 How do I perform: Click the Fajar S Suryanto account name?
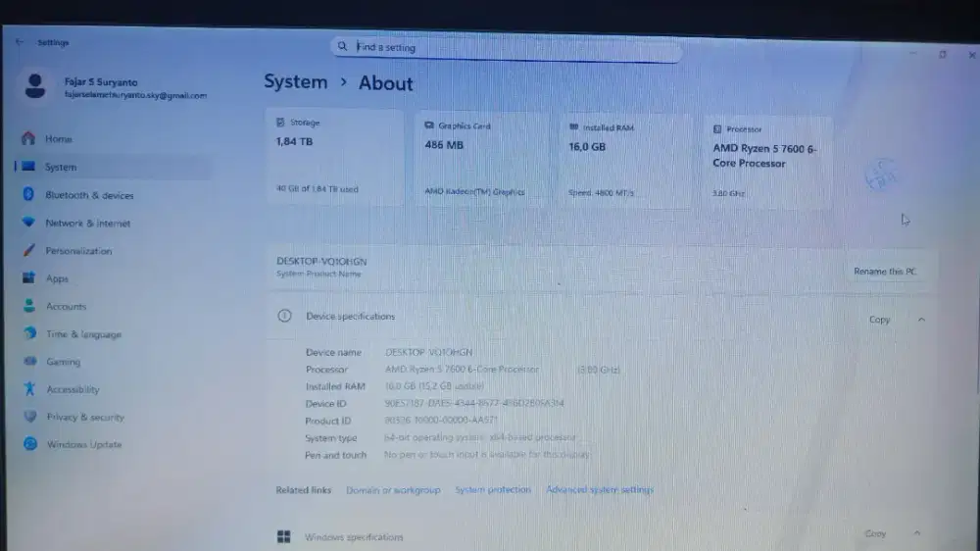coord(101,82)
